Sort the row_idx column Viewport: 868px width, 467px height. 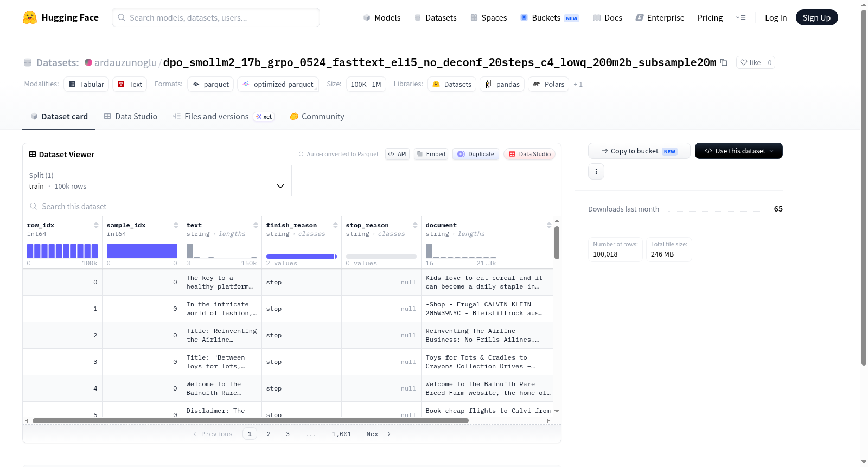(96, 225)
